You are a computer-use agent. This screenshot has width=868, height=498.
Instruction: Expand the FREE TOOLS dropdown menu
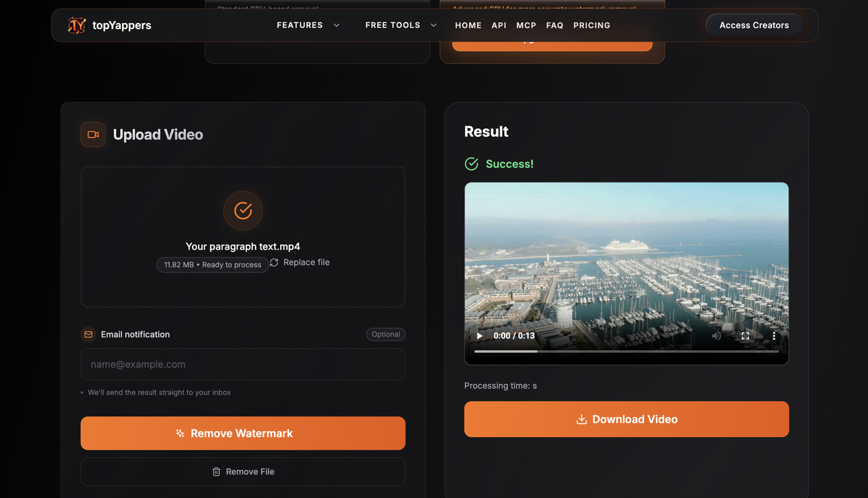click(x=401, y=25)
